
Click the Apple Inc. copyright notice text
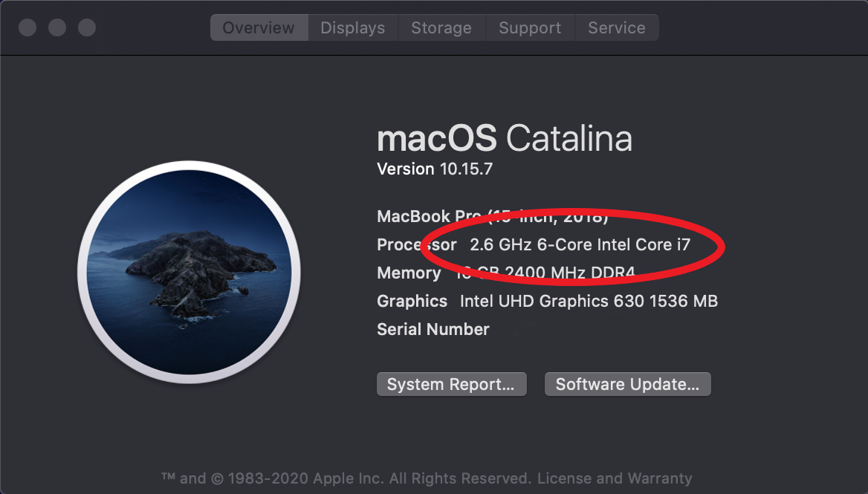[346, 478]
